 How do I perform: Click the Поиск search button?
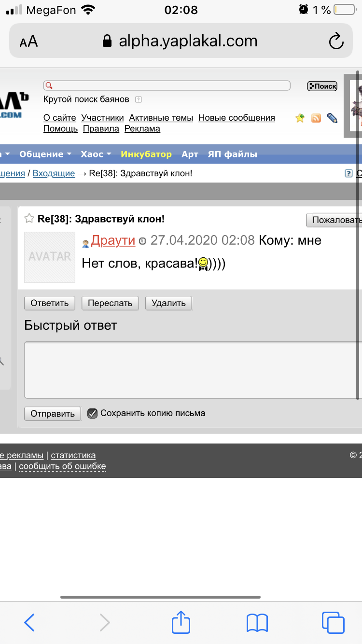click(322, 86)
